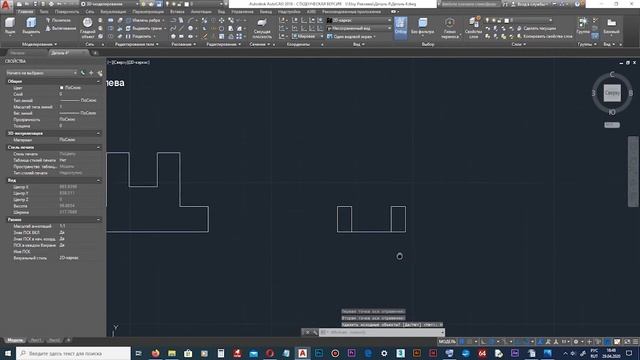Click the Base view (Базовый) icon
This screenshot has width=640, height=360.
pos(611,25)
